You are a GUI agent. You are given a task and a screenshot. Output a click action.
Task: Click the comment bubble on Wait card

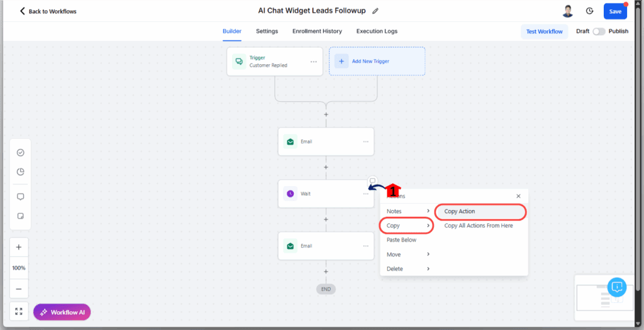[372, 180]
